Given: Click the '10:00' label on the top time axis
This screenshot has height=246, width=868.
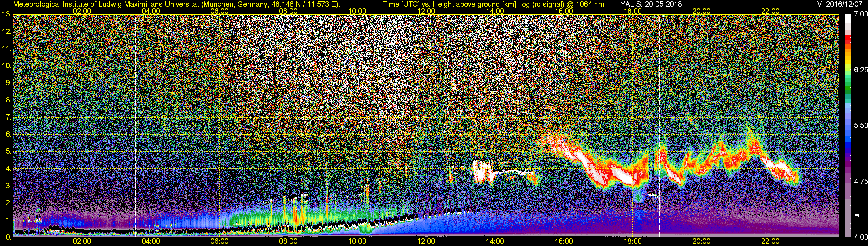Looking at the screenshot, I should tap(357, 11).
